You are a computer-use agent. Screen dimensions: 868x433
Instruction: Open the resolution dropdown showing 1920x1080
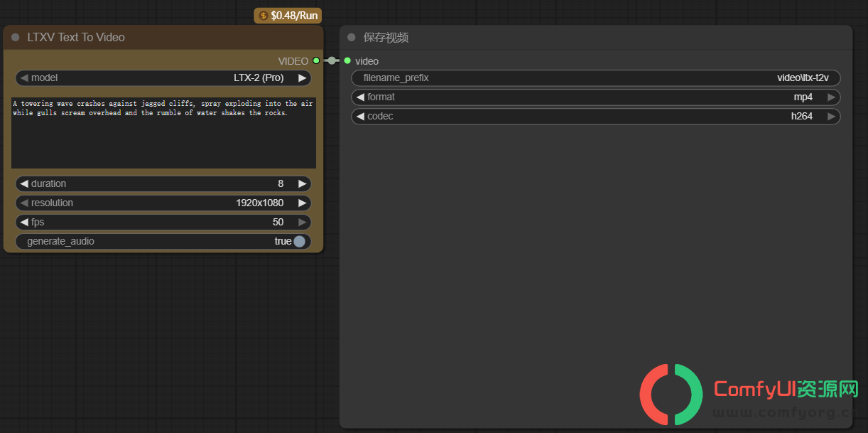163,203
